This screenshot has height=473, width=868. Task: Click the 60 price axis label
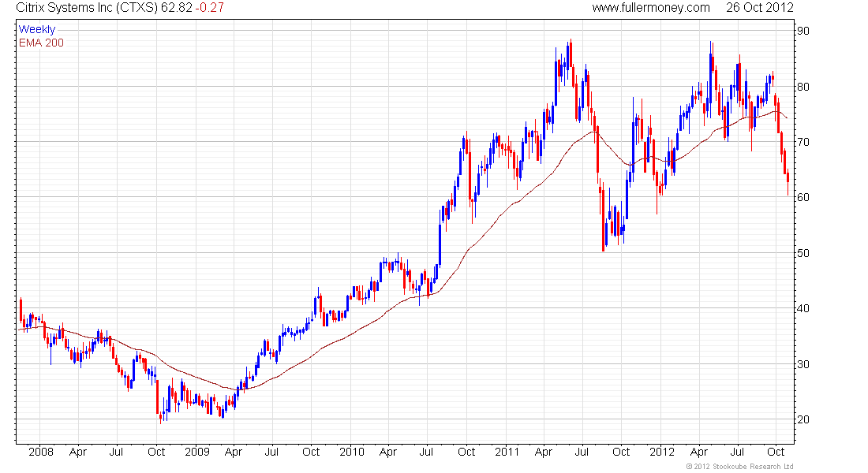(x=803, y=198)
